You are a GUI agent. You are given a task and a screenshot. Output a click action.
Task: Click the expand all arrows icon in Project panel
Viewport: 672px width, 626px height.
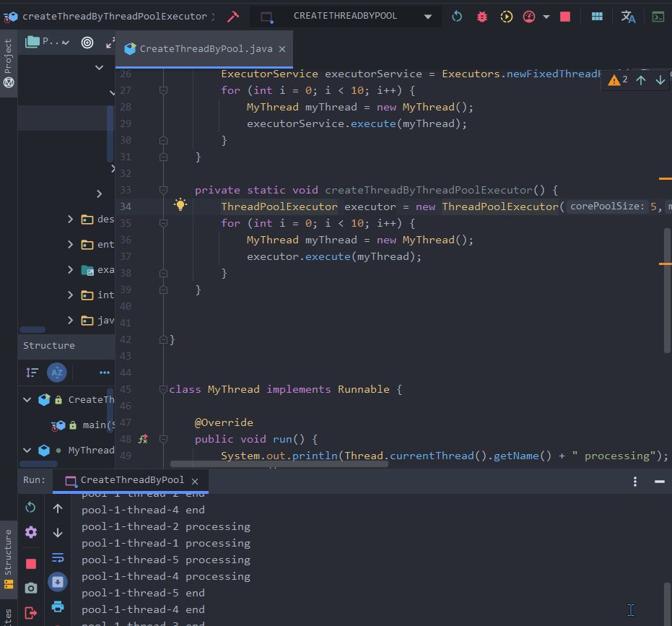pos(110,43)
